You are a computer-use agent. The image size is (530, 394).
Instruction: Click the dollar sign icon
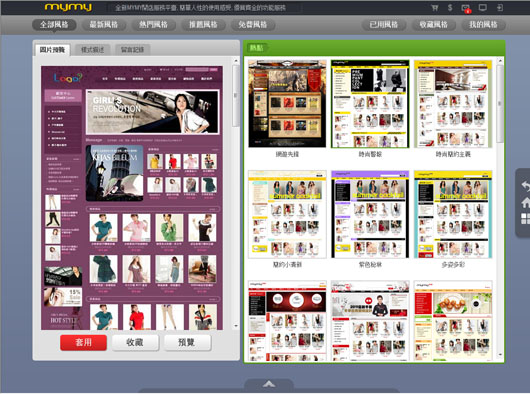click(x=450, y=7)
